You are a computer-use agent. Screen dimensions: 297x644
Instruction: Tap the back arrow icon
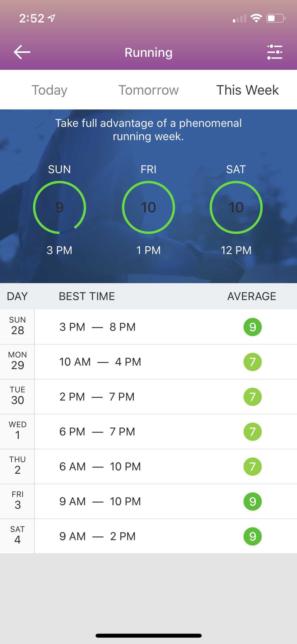point(22,52)
